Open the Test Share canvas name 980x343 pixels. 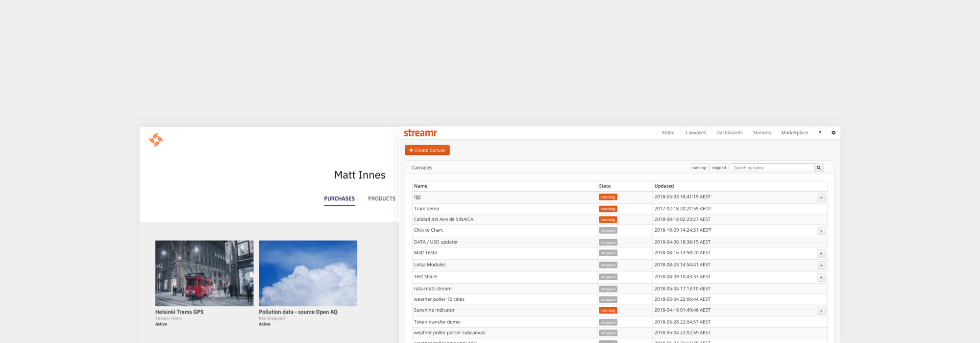(425, 277)
